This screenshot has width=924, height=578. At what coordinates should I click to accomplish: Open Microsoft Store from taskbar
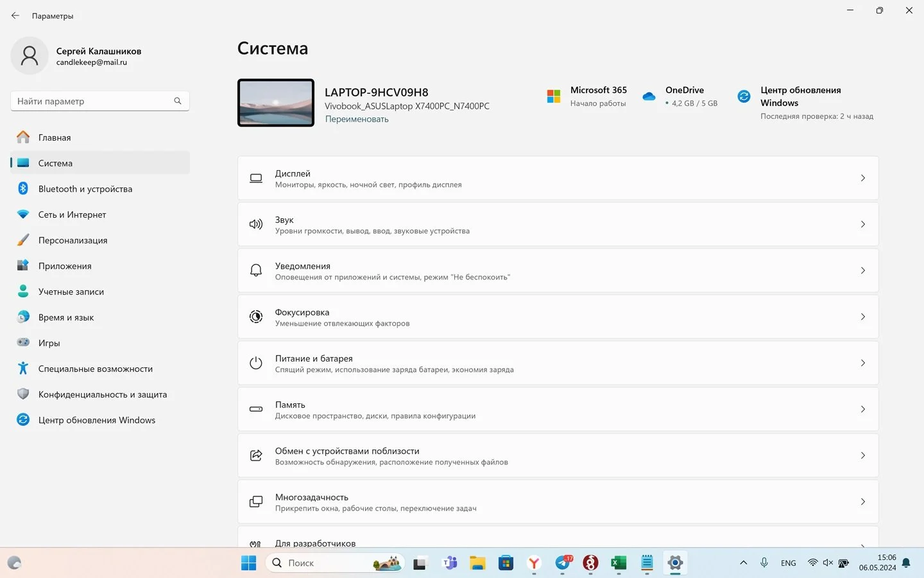tap(506, 563)
